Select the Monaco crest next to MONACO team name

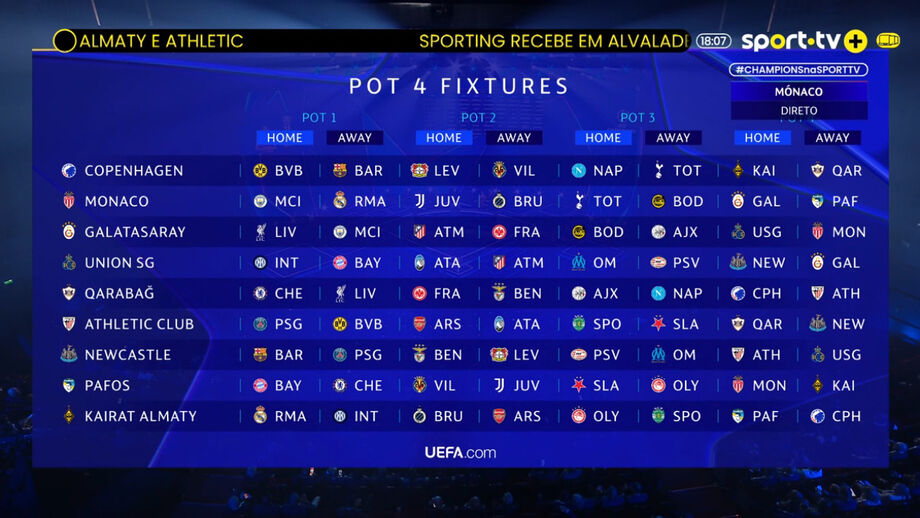point(69,201)
